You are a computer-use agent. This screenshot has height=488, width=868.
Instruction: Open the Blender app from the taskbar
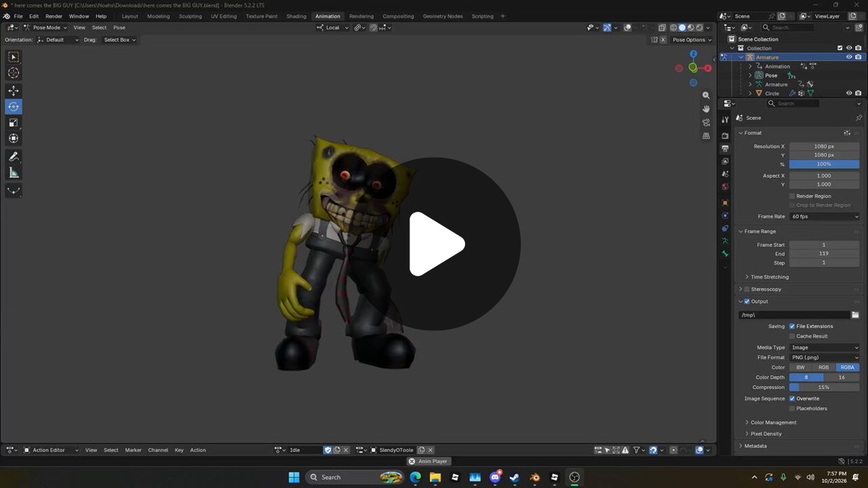535,477
